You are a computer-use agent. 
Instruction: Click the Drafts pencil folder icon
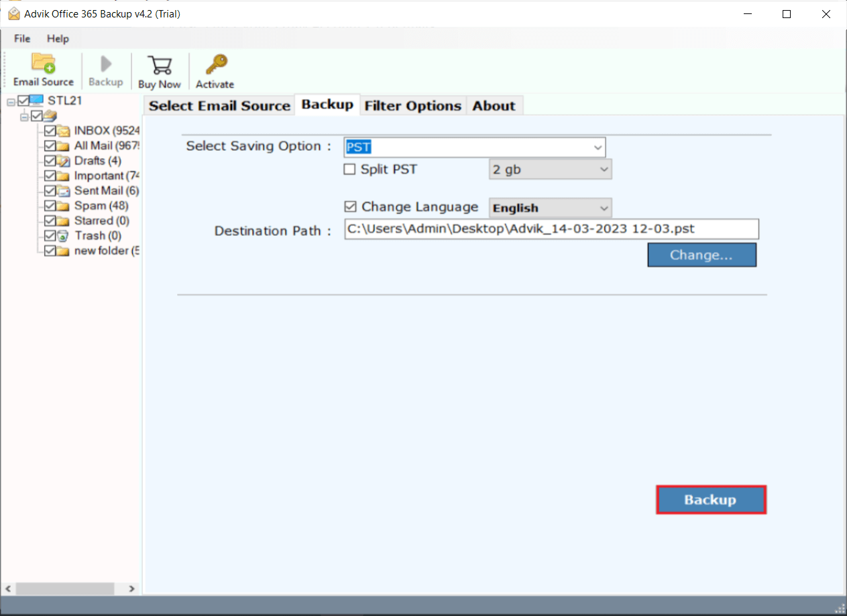coord(63,161)
